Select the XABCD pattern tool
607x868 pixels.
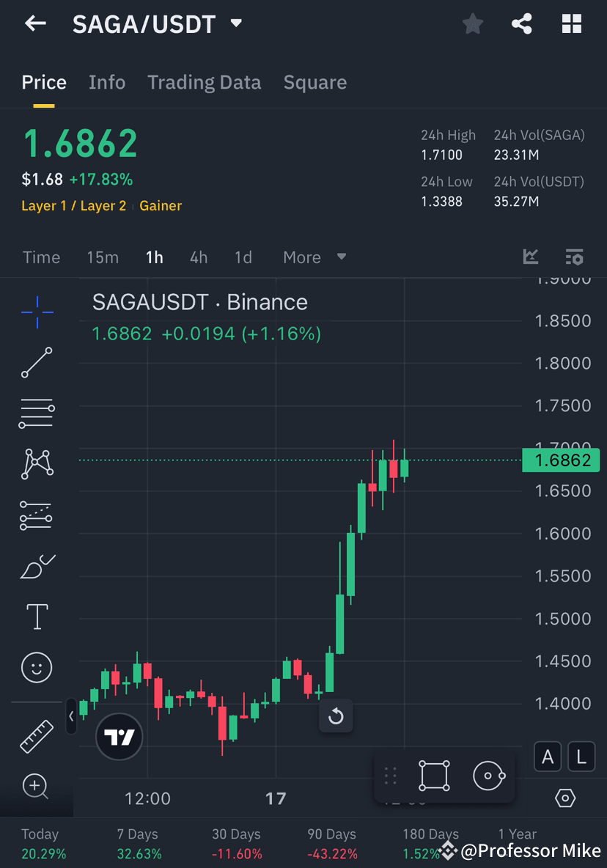(x=36, y=463)
